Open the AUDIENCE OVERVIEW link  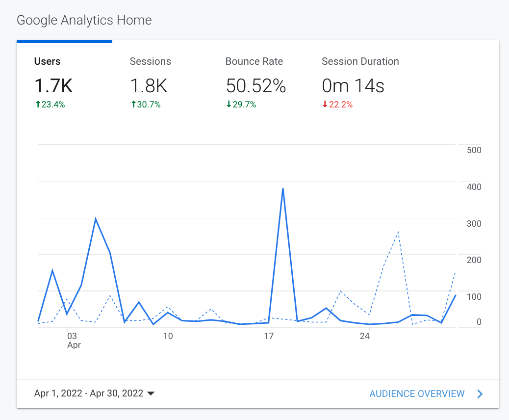point(417,394)
